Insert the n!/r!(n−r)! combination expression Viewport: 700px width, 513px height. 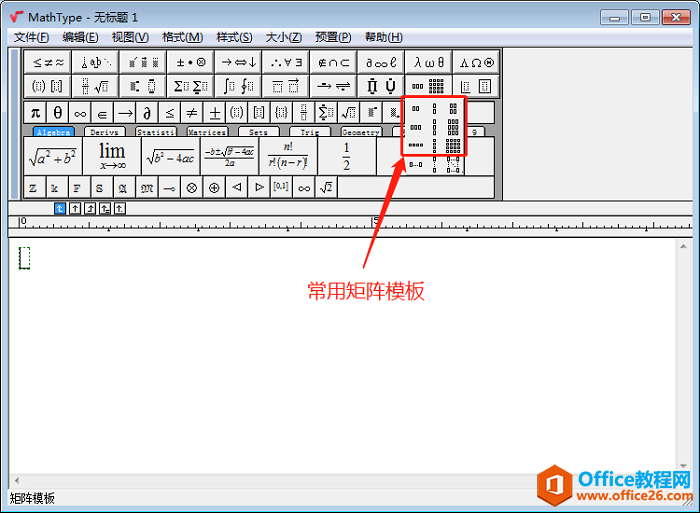(288, 156)
